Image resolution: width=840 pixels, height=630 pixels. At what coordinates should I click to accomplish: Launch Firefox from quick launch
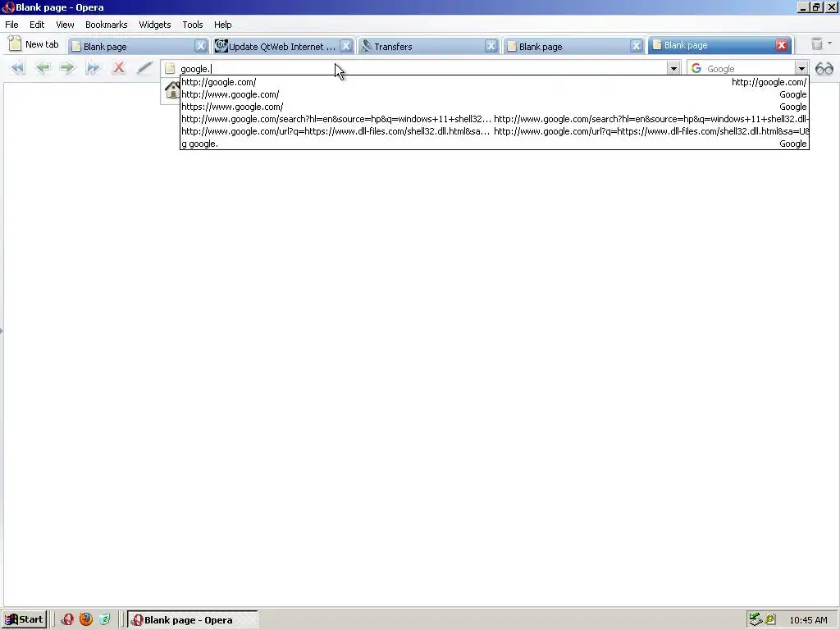click(85, 619)
